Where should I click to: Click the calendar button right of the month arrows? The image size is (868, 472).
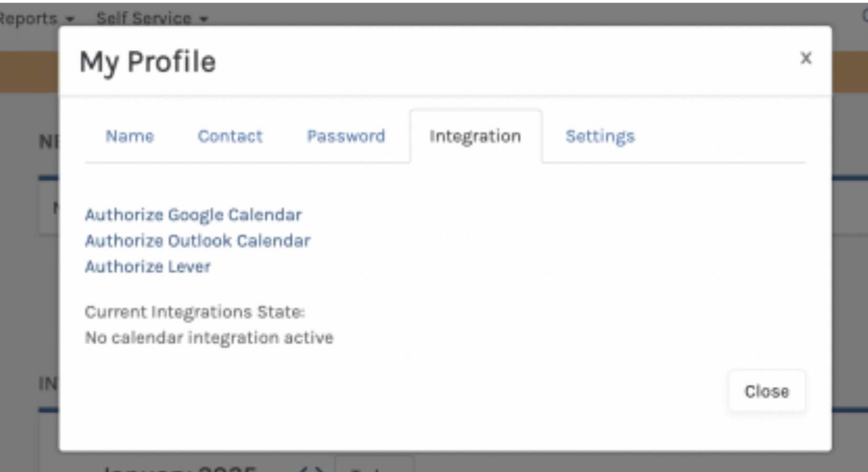coord(374,465)
